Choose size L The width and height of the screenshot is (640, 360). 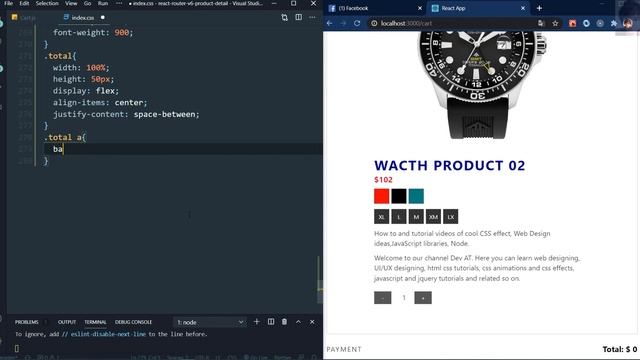(399, 217)
